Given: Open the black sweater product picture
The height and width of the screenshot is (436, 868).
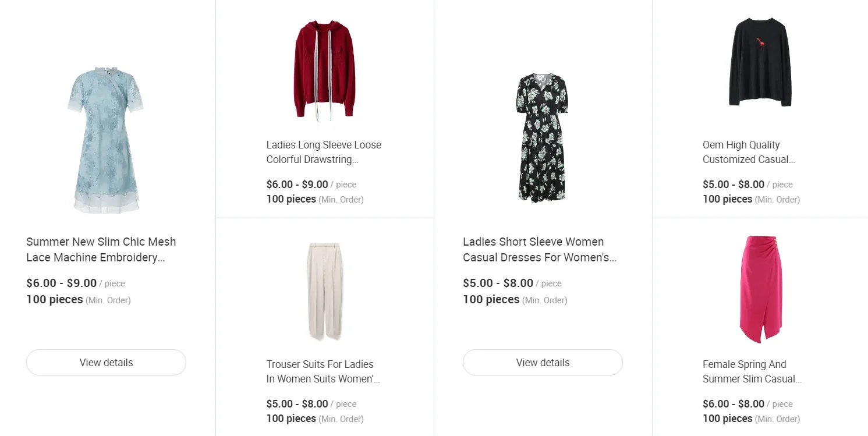Looking at the screenshot, I should (760, 62).
